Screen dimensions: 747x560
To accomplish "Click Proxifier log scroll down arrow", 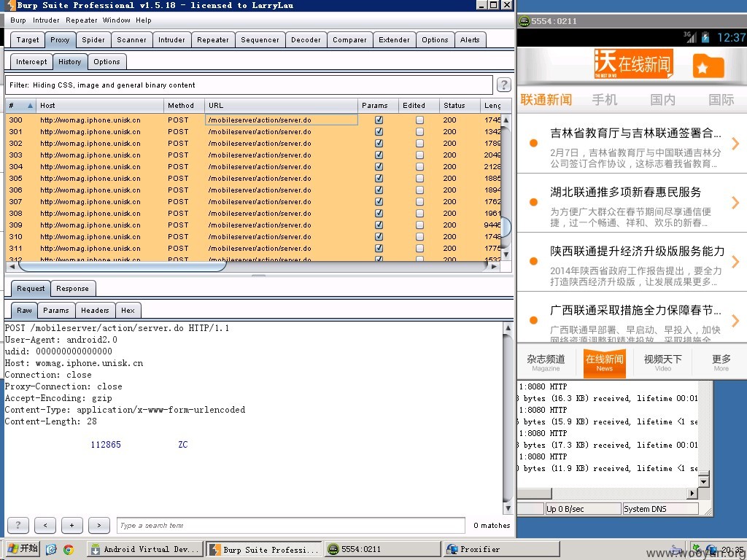I will tap(704, 481).
